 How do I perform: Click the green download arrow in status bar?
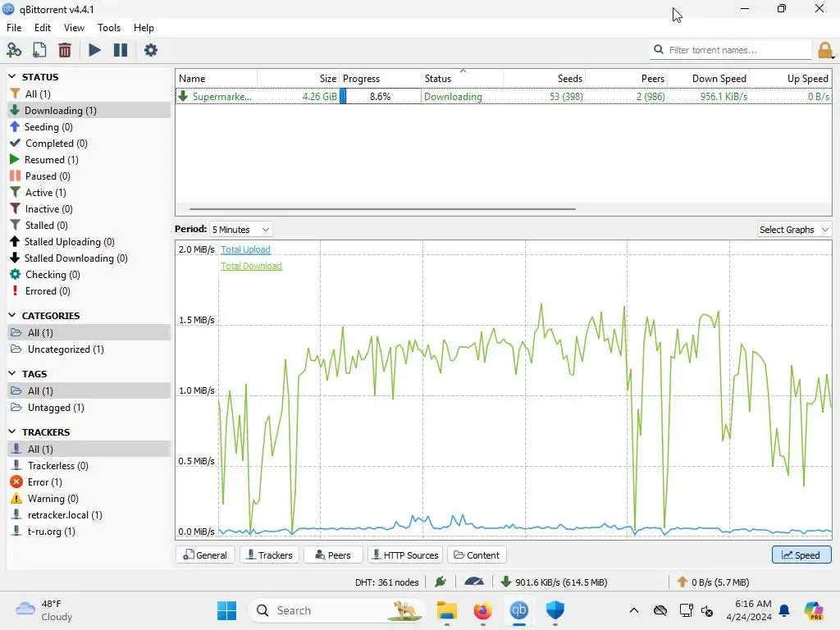[x=505, y=582]
